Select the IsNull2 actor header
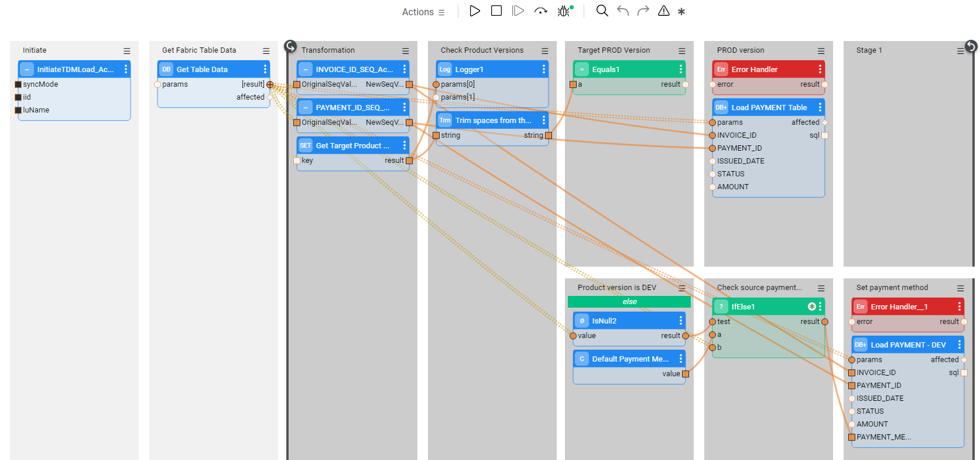980x460 pixels. [x=629, y=321]
